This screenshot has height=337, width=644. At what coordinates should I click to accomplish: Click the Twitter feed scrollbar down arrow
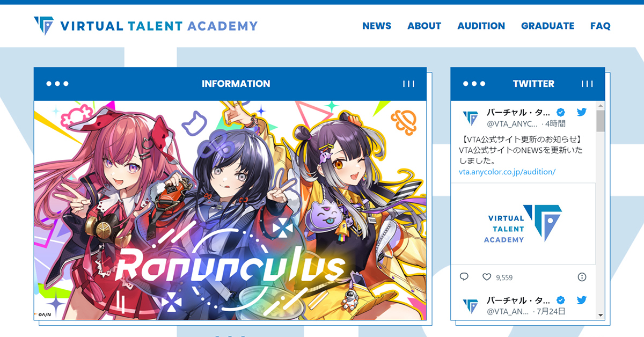tap(601, 316)
